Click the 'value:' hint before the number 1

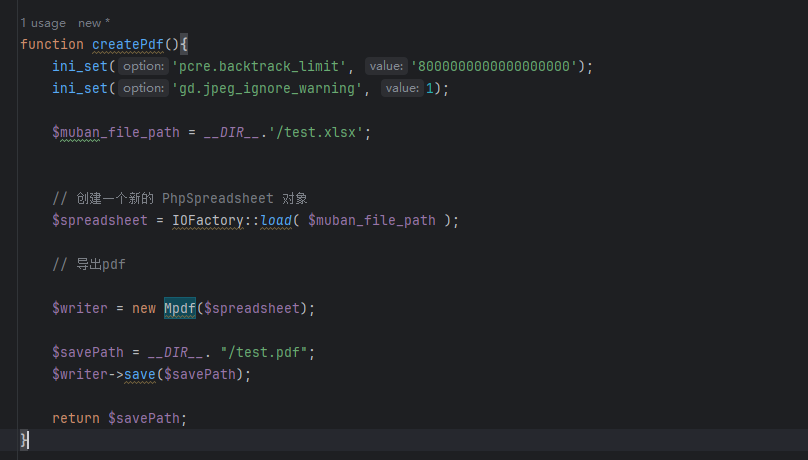pyautogui.click(x=402, y=89)
